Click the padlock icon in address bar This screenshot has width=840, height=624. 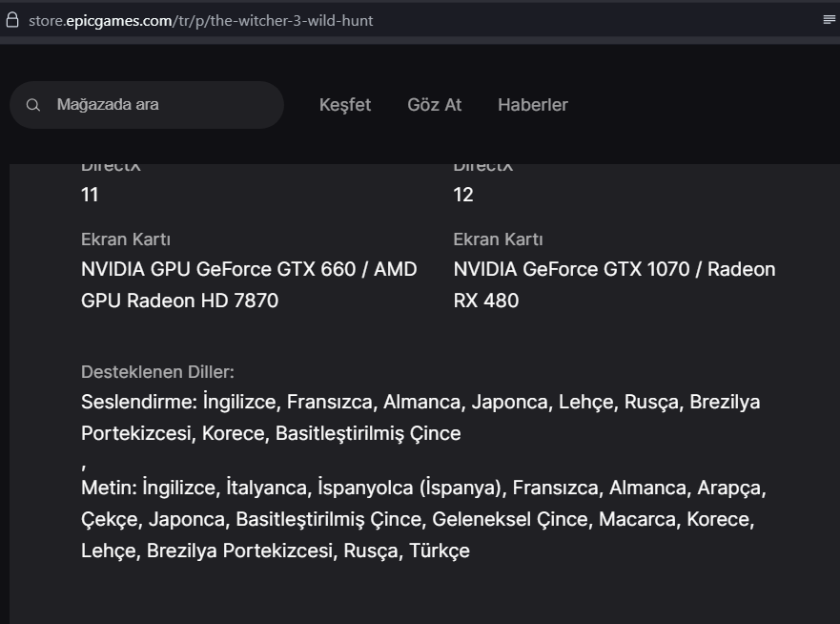click(x=12, y=20)
